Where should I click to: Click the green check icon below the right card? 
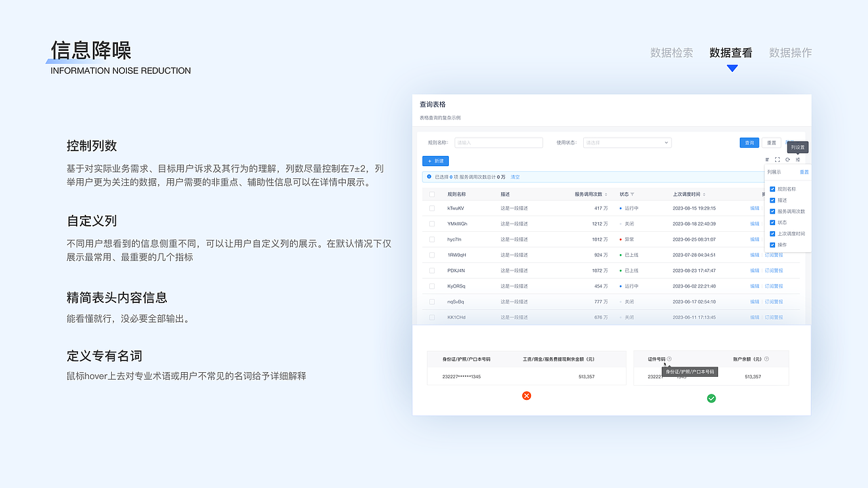[x=711, y=399]
